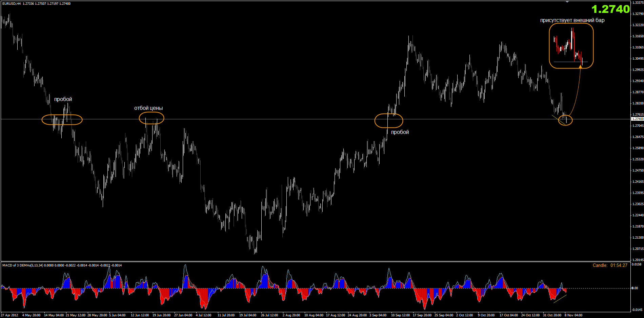Click the 27 Apr 2012 time axis label
Viewport: 644px width, 318px height.
pos(9,315)
